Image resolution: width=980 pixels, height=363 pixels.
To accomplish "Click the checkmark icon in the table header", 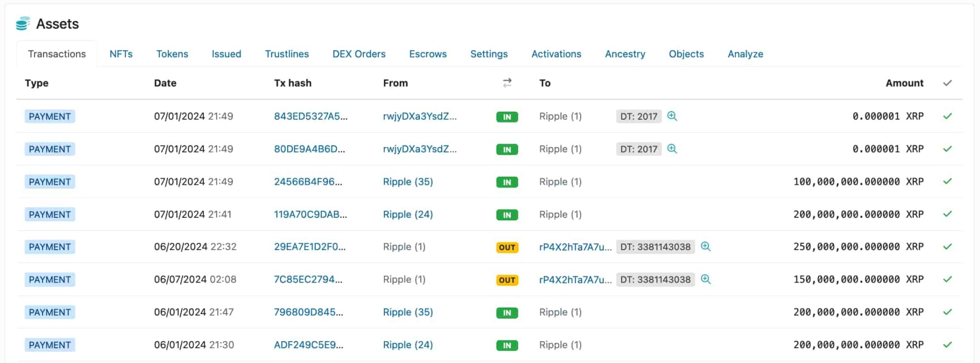I will coord(947,83).
